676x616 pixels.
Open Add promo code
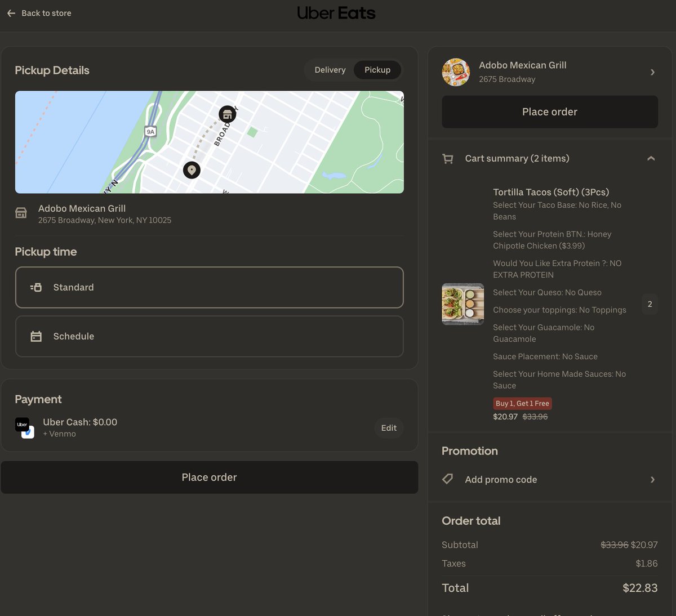pyautogui.click(x=550, y=480)
